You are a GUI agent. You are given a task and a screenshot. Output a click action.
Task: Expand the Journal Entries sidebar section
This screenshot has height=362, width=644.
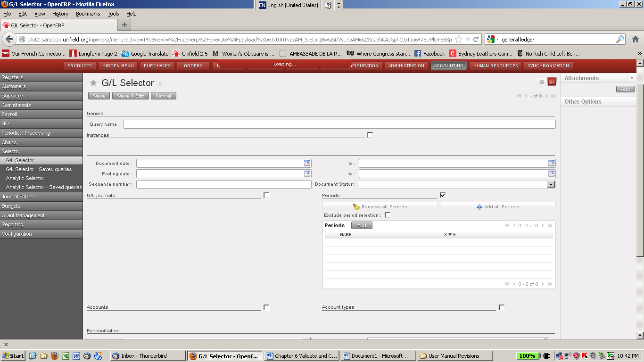pyautogui.click(x=18, y=197)
